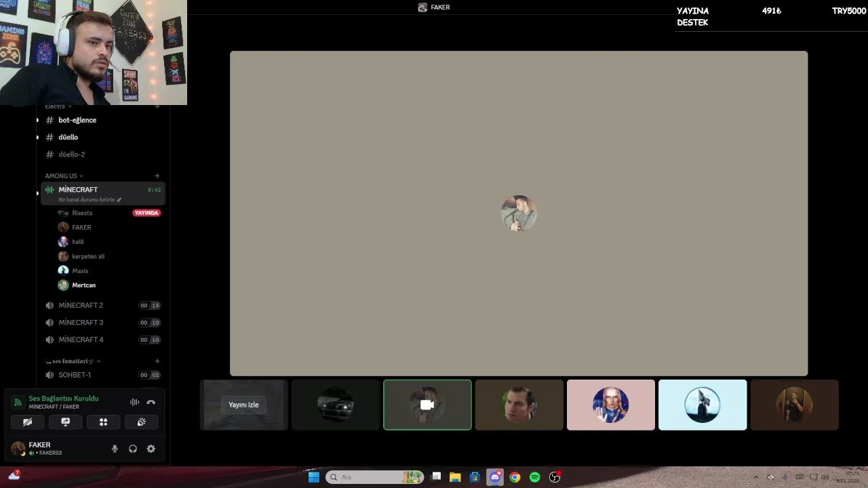Viewport: 868px width, 488px height.
Task: Select the light blue participant tile
Action: click(x=703, y=405)
